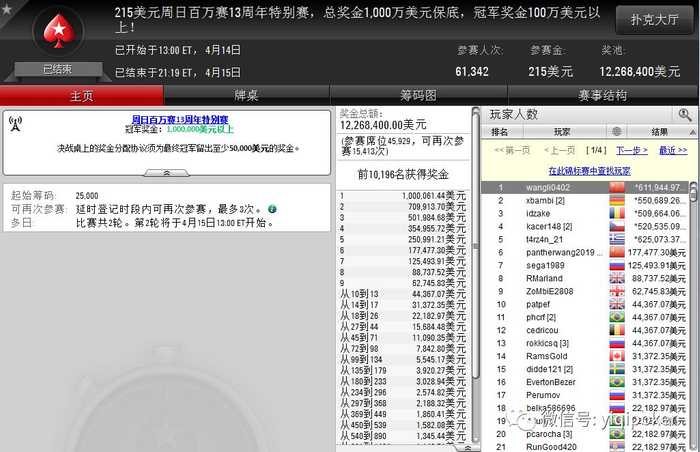Select player row patpef
The width and height of the screenshot is (700, 452).
pyautogui.click(x=585, y=304)
